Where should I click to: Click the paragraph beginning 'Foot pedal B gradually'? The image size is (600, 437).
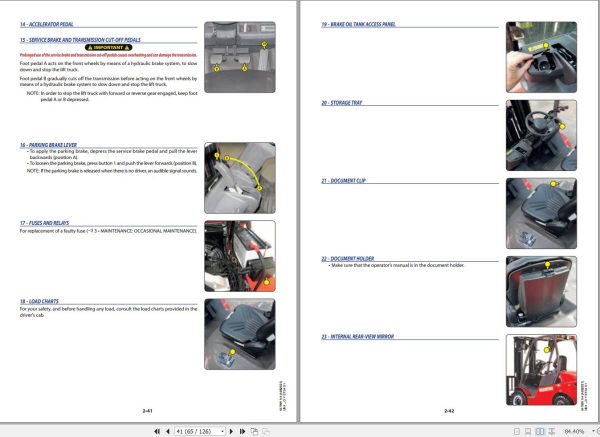coord(109,81)
